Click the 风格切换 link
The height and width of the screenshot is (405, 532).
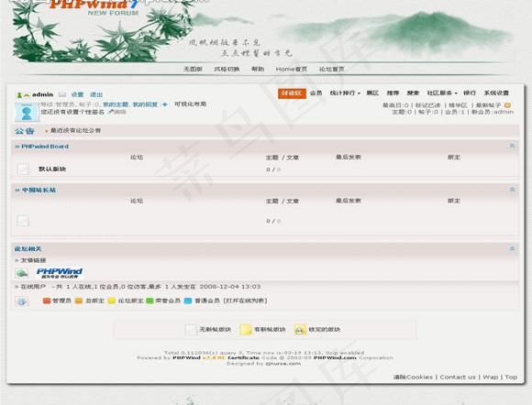click(227, 69)
